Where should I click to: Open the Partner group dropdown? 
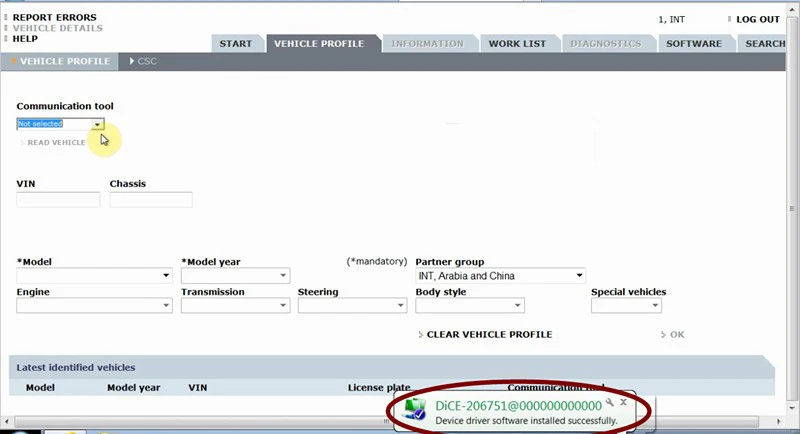pos(501,276)
